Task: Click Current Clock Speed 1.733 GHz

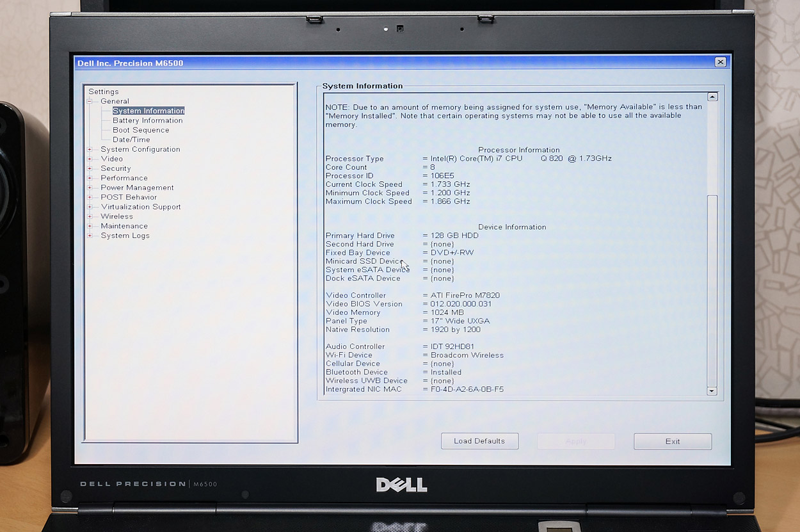Action: click(397, 184)
